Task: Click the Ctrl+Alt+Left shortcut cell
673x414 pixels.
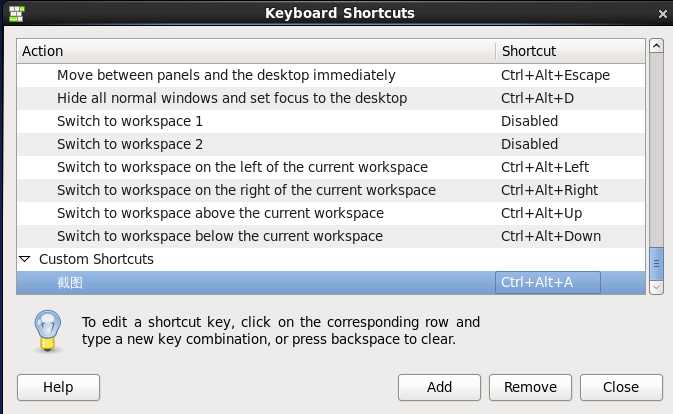Action: pos(545,167)
